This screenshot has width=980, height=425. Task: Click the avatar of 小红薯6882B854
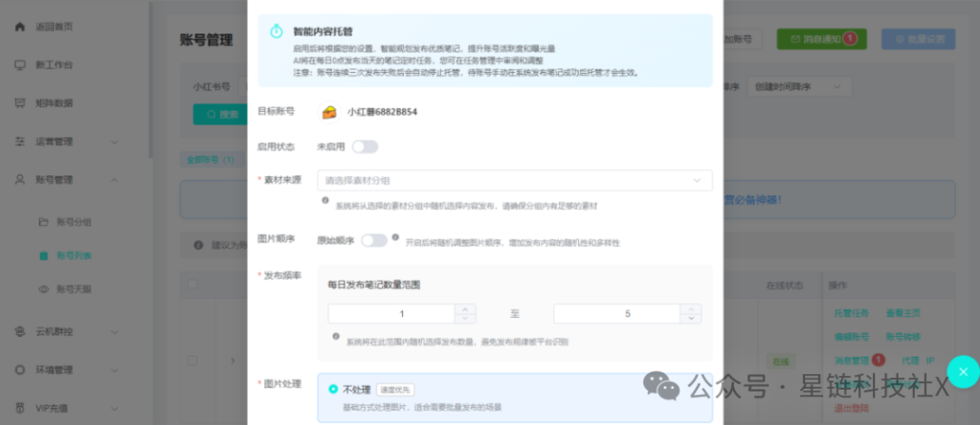(329, 113)
